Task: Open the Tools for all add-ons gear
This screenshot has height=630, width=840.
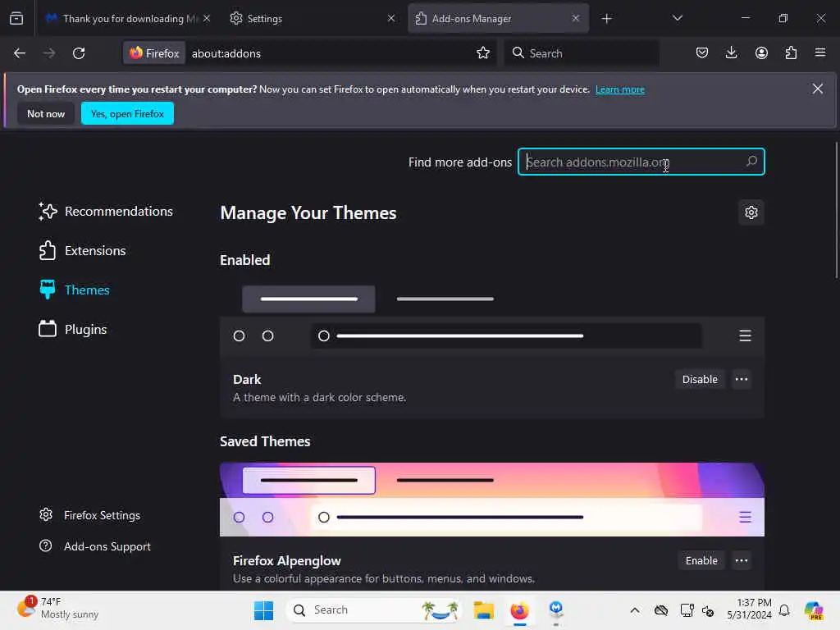Action: pos(751,212)
